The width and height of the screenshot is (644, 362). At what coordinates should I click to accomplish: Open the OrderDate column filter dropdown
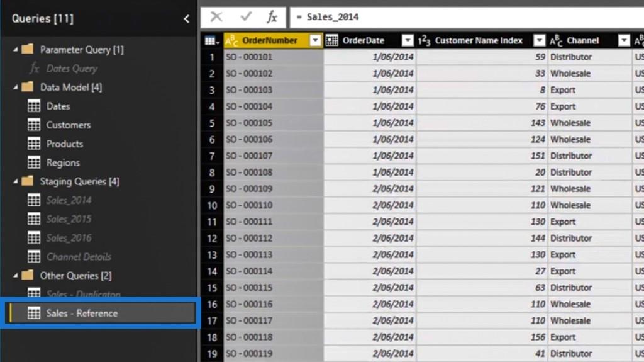click(x=408, y=40)
